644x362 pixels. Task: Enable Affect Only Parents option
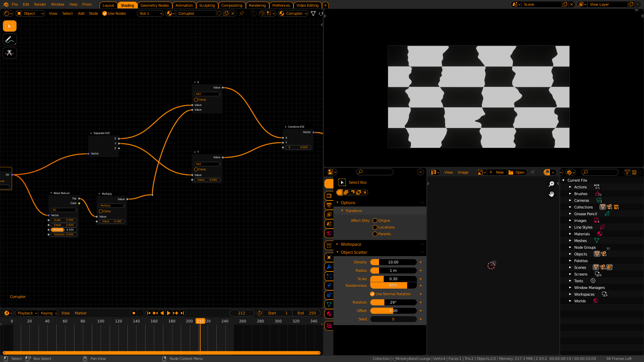tap(375, 234)
